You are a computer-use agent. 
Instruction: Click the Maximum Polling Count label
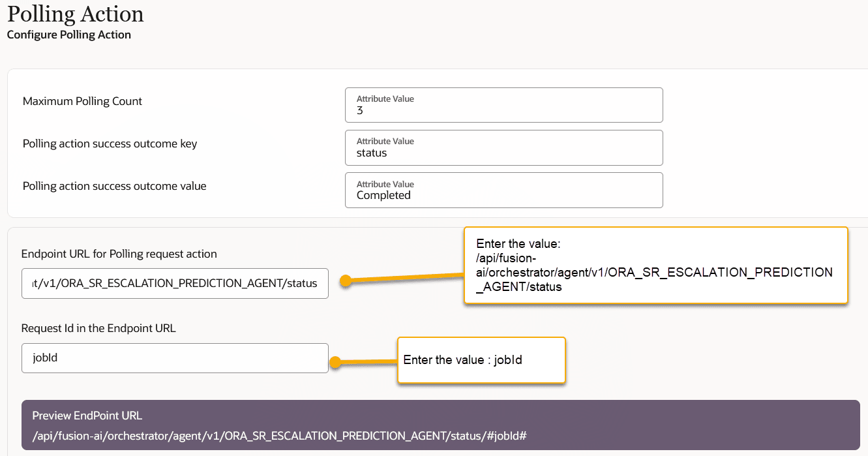pyautogui.click(x=82, y=101)
